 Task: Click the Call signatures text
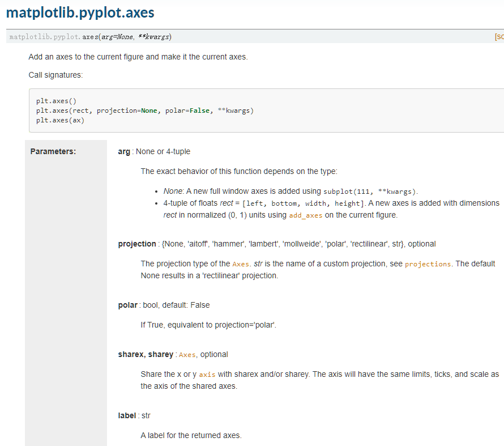coord(55,75)
